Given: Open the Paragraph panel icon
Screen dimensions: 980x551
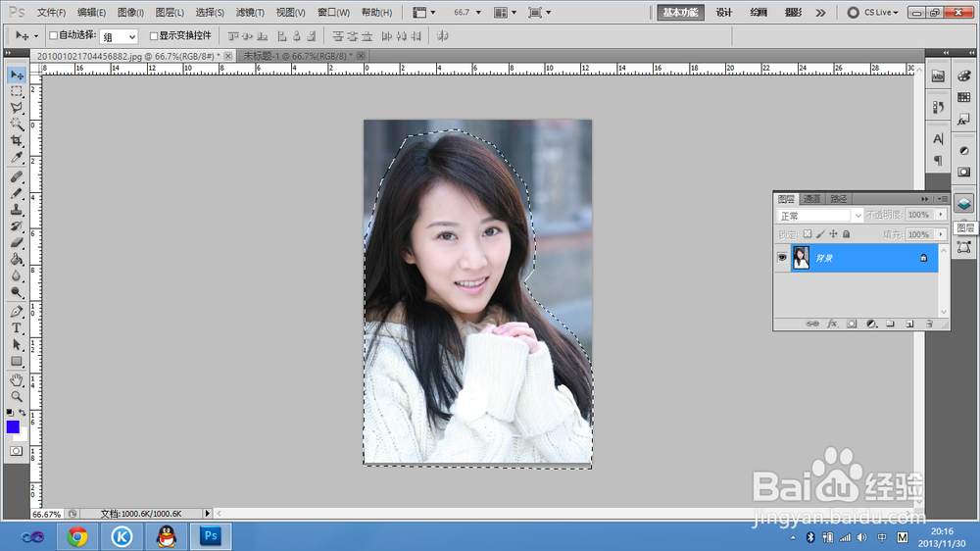Looking at the screenshot, I should tap(938, 161).
